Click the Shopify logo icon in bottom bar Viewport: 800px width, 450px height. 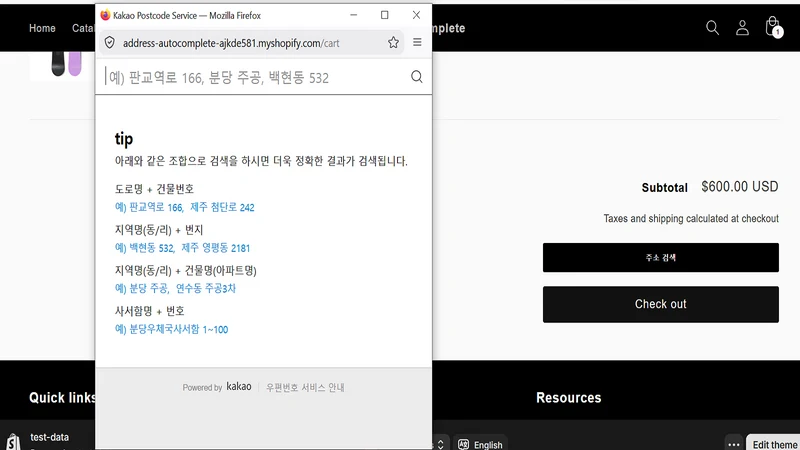click(14, 442)
